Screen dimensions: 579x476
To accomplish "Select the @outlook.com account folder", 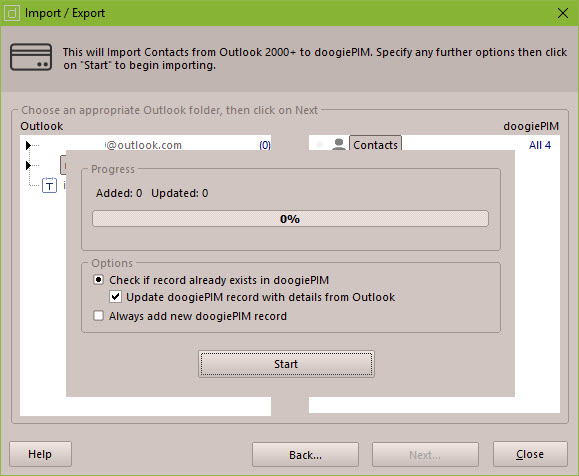I will point(143,145).
